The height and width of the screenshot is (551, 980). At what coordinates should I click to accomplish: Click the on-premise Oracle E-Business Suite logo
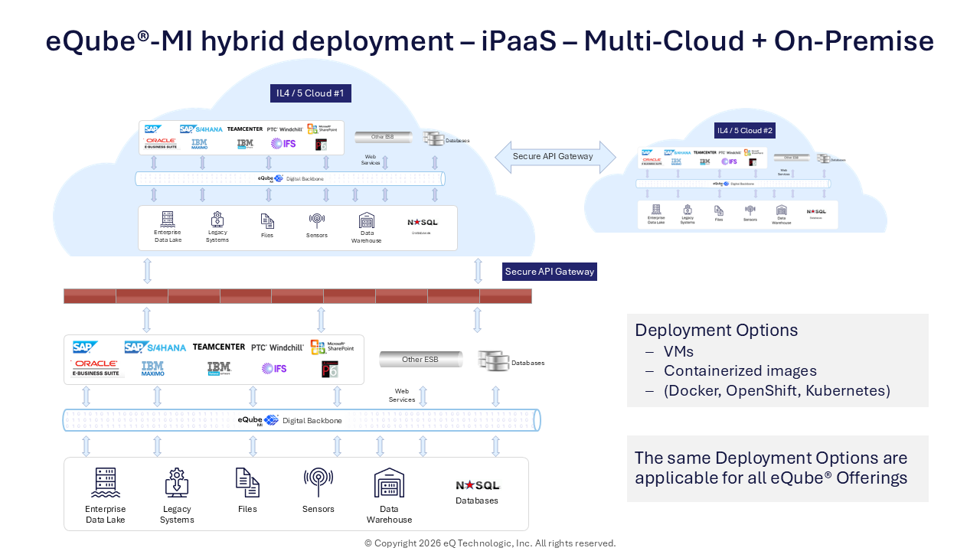point(96,368)
